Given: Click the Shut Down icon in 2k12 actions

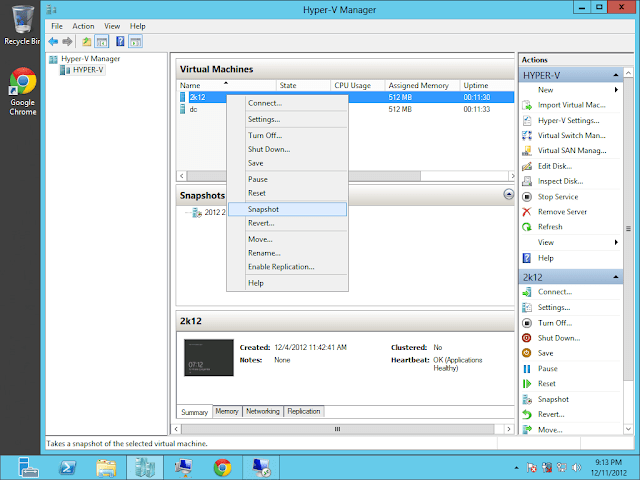Looking at the screenshot, I should coord(527,338).
